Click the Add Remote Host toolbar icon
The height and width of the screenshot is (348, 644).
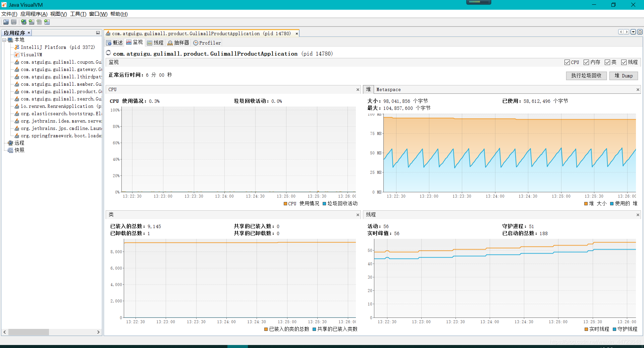point(24,22)
